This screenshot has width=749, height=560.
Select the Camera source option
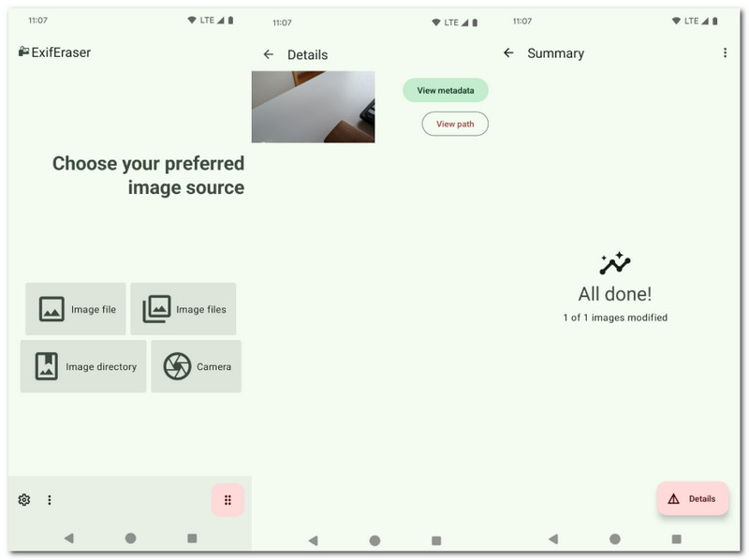pyautogui.click(x=197, y=366)
